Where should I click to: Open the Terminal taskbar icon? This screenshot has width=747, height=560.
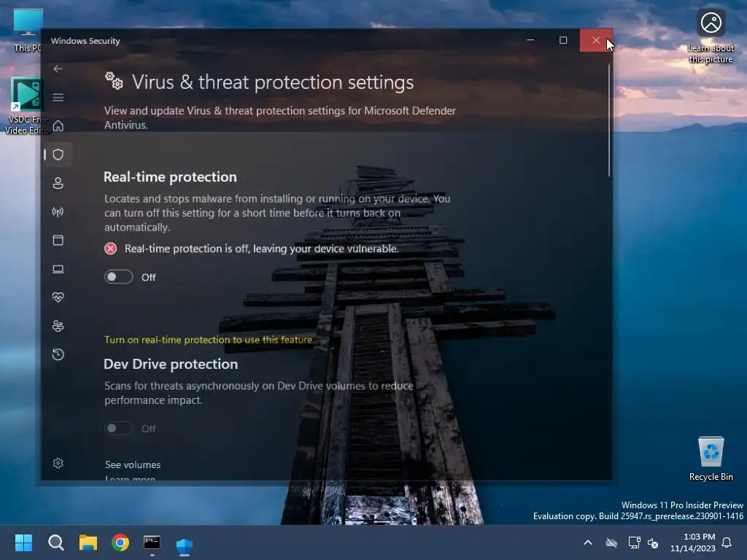coord(152,542)
